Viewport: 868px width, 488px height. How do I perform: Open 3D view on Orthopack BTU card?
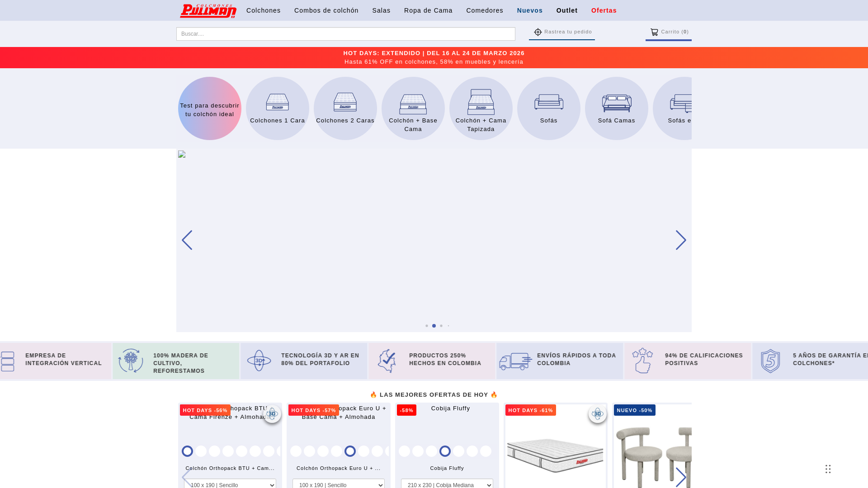pos(272,414)
